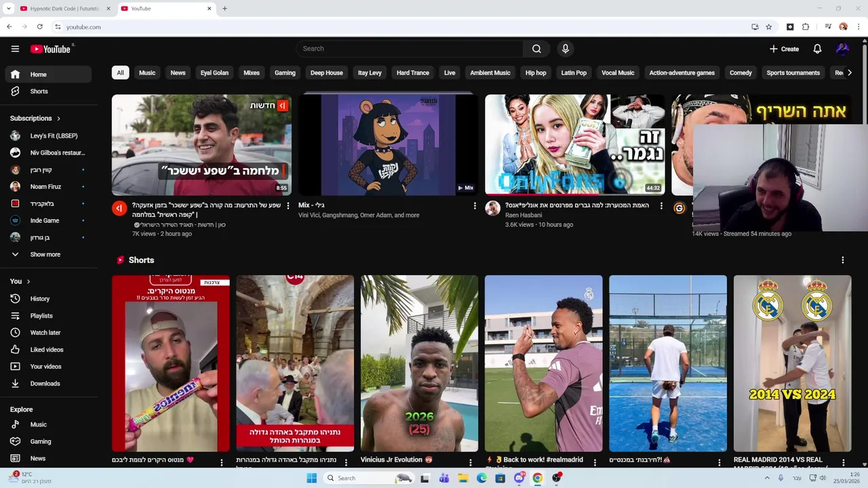The width and height of the screenshot is (868, 488).
Task: Open the Mix playlist cartoon thumbnail
Action: coord(388,145)
